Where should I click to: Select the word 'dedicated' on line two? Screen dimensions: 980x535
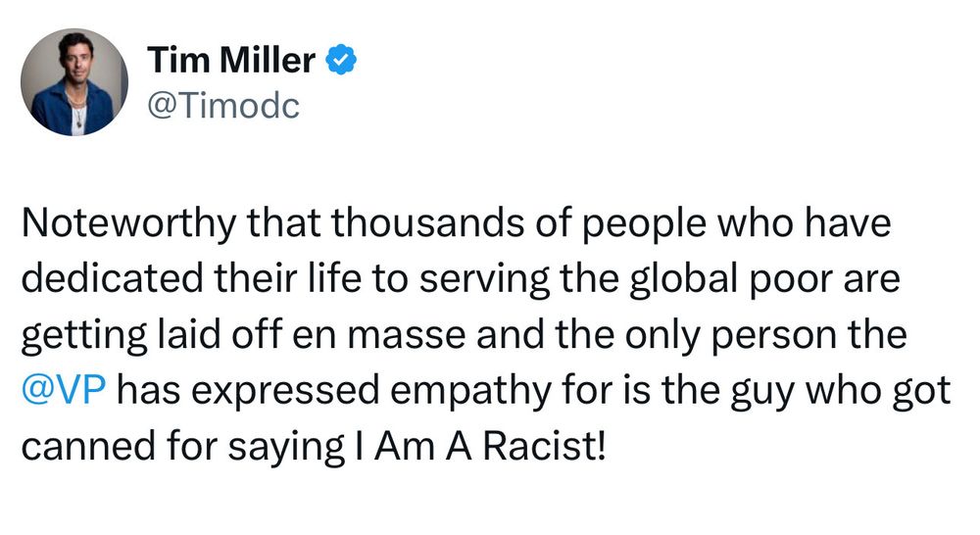[x=113, y=278]
